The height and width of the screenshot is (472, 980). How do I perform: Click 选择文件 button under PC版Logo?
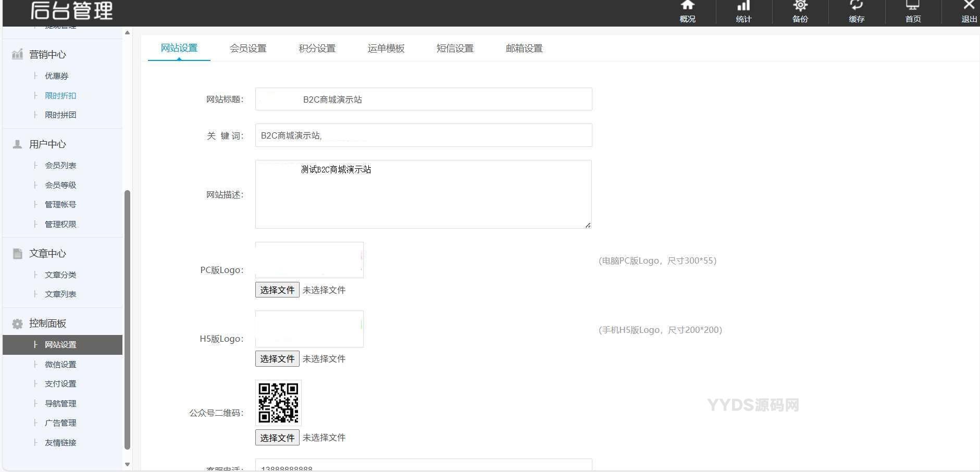tap(277, 290)
